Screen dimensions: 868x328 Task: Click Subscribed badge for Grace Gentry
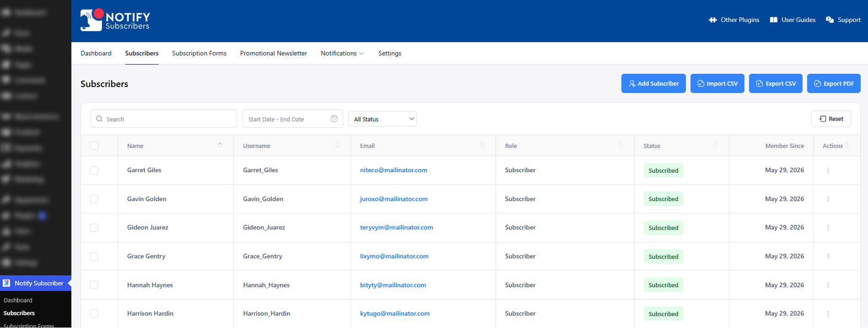tap(663, 257)
